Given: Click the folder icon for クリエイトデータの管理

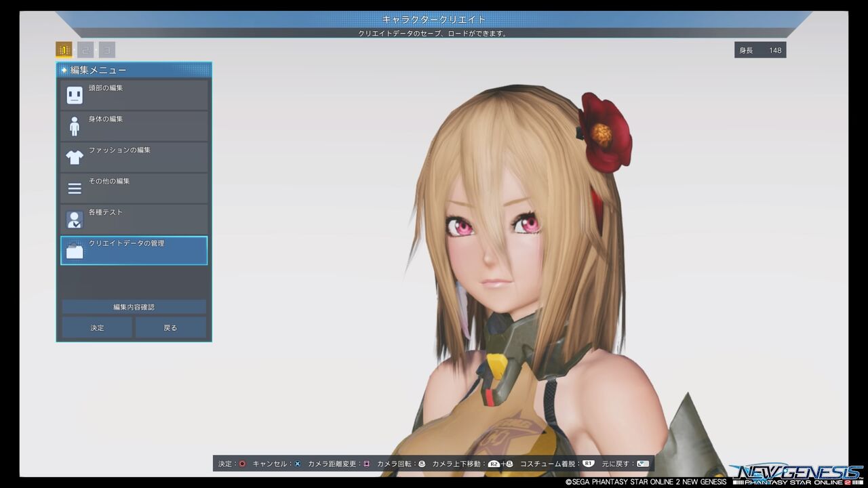Looking at the screenshot, I should point(75,251).
